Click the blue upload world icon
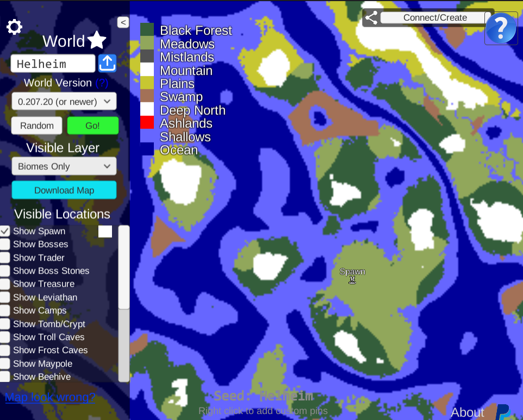 108,63
